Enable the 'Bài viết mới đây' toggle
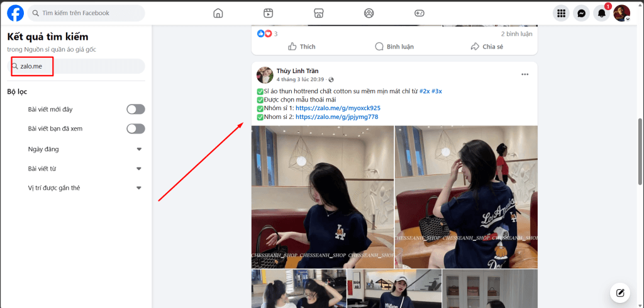This screenshot has width=644, height=308. click(135, 110)
